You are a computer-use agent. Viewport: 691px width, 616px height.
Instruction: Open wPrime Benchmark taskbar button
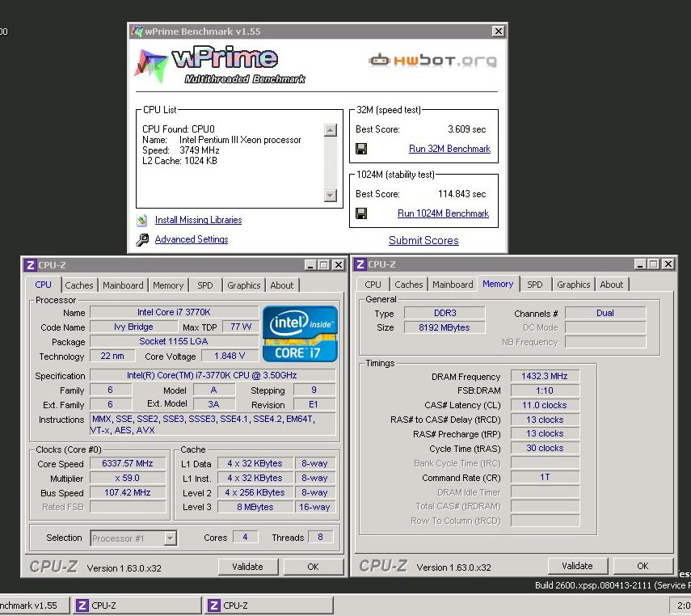pyautogui.click(x=35, y=605)
